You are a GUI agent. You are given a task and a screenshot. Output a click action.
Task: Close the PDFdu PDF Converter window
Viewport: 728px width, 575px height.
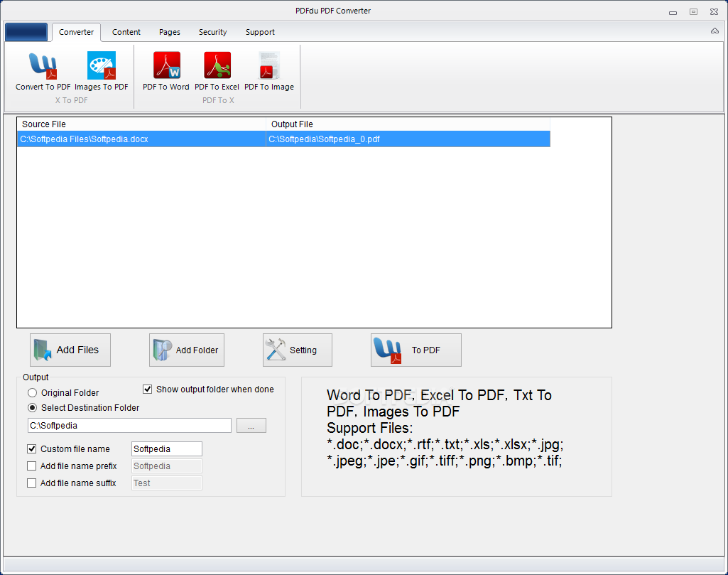tap(714, 12)
